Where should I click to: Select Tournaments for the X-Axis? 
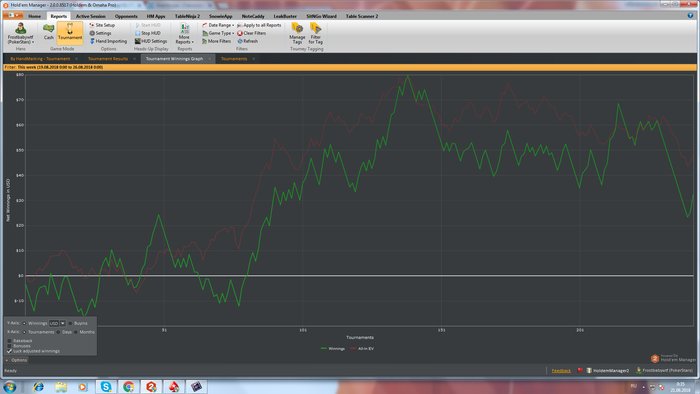coord(25,332)
